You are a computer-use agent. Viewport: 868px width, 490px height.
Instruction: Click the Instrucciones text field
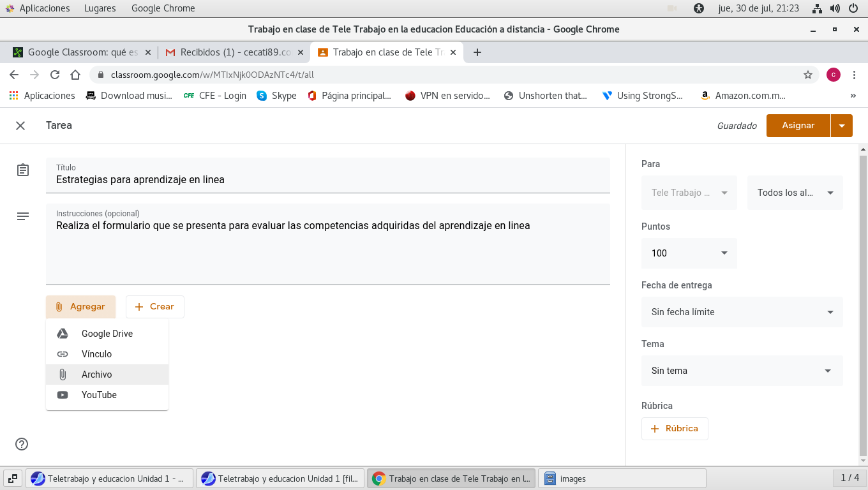pos(327,249)
